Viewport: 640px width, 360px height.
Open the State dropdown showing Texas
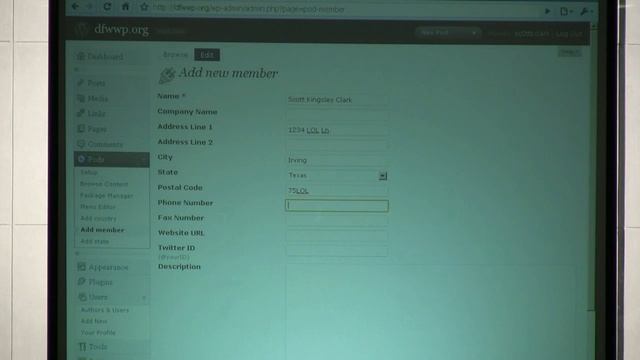click(337, 176)
